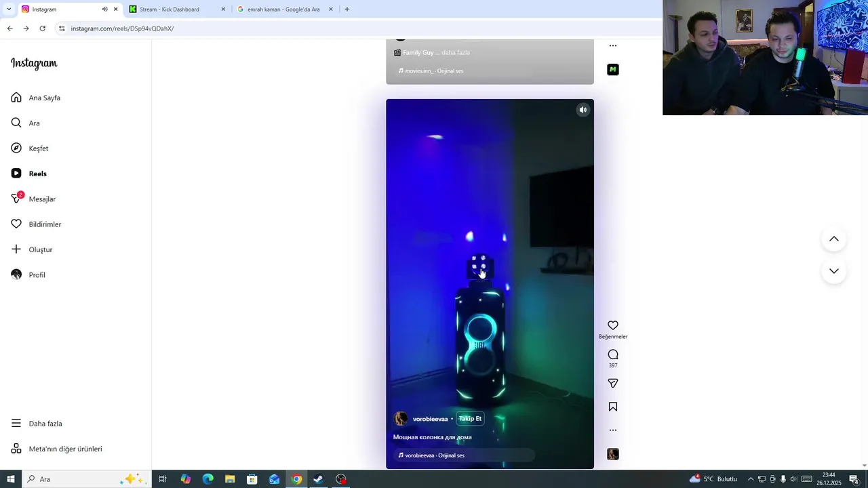Open Ana Sayfa in Instagram sidebar
Image resolution: width=868 pixels, height=488 pixels.
point(36,98)
